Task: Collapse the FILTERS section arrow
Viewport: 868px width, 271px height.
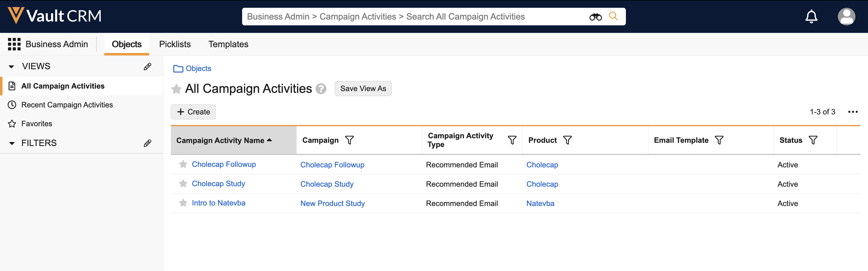Action: point(12,144)
